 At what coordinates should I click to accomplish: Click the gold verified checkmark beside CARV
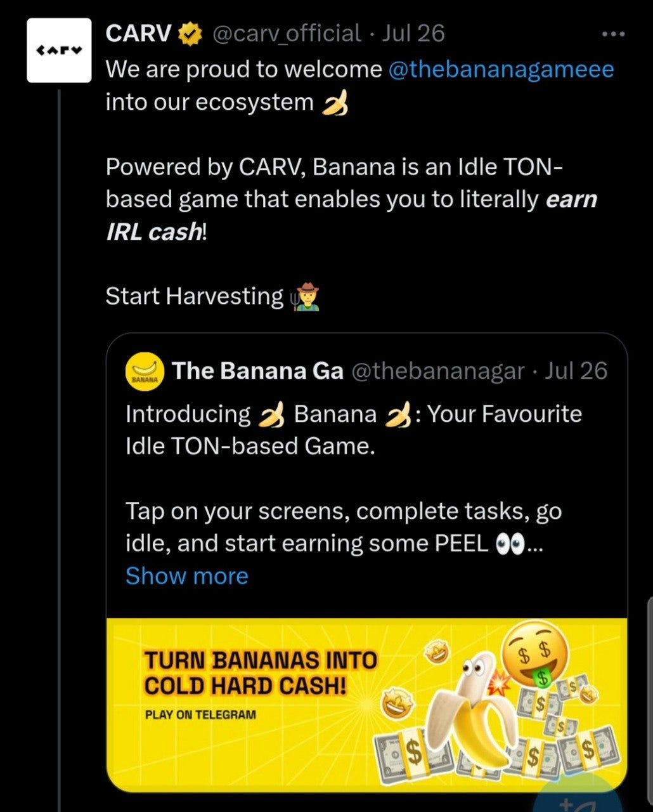189,33
